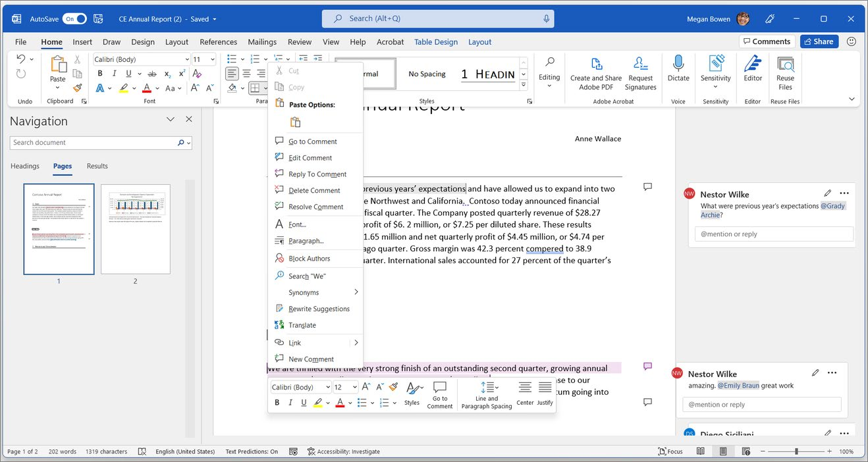The image size is (868, 462).
Task: Toggle Underline in the ribbon Font group
Action: 129,74
